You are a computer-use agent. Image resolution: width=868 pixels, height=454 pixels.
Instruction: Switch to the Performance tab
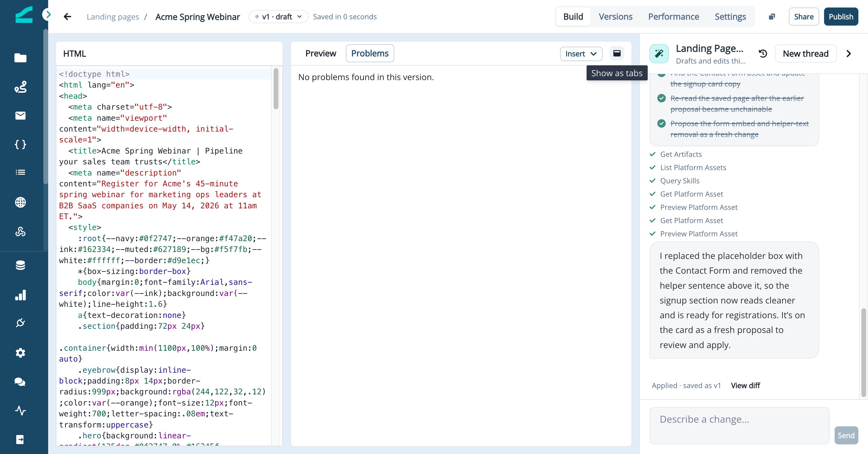tap(673, 17)
